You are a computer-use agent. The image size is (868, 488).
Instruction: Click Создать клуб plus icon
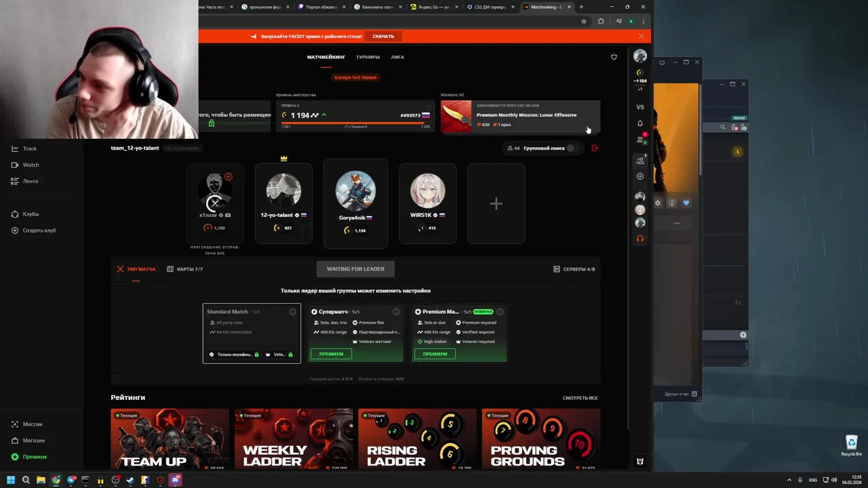[x=15, y=230]
